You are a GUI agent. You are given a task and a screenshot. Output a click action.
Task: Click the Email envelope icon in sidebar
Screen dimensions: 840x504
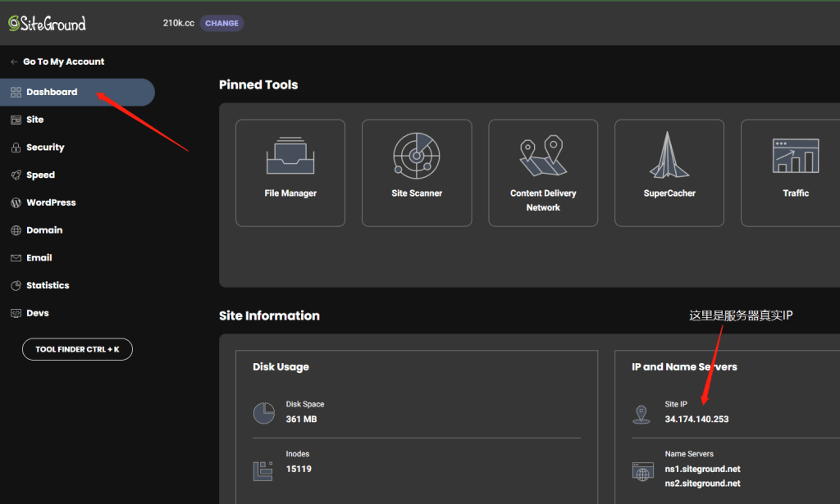point(16,258)
